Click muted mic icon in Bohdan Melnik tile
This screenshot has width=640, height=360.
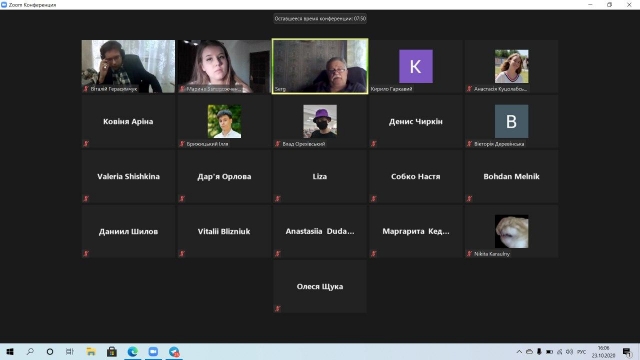[469, 199]
